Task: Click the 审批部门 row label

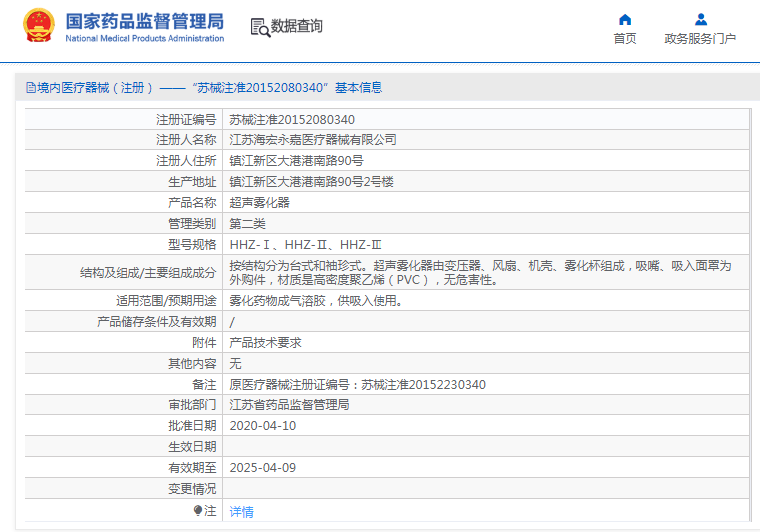Action: pyautogui.click(x=192, y=404)
